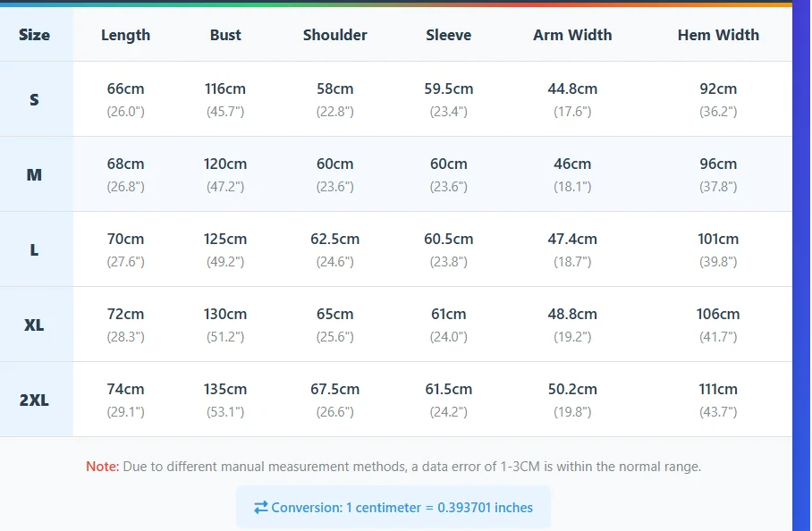Select the L size row label
The image size is (812, 531).
[34, 249]
